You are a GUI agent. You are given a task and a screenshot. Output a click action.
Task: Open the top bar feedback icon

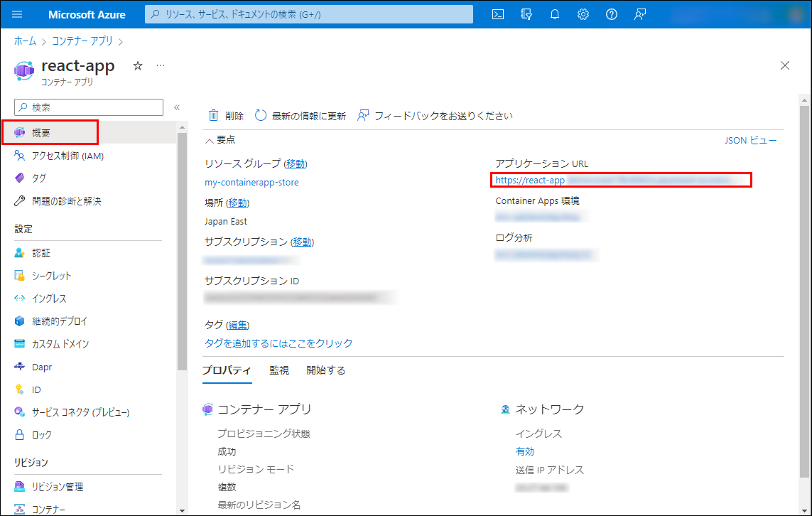pyautogui.click(x=640, y=14)
